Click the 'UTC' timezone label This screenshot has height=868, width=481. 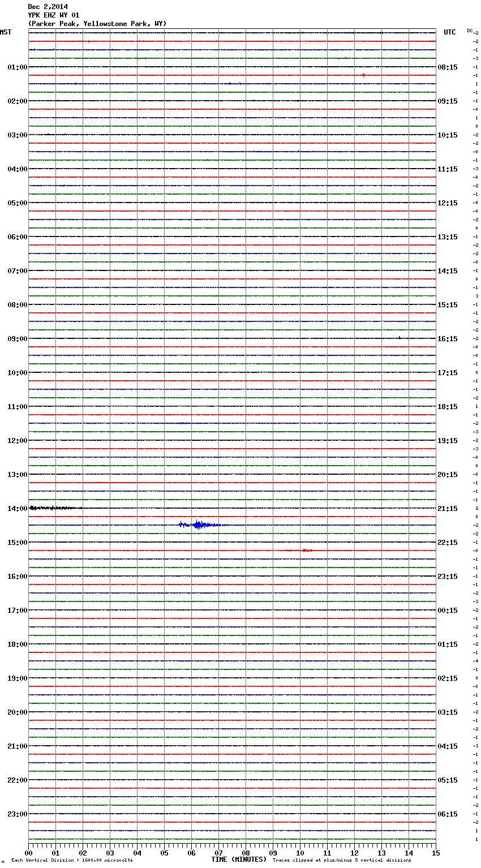tap(449, 32)
